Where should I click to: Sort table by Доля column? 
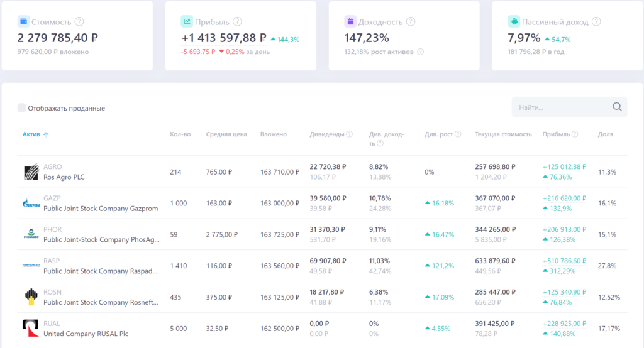[x=606, y=134]
